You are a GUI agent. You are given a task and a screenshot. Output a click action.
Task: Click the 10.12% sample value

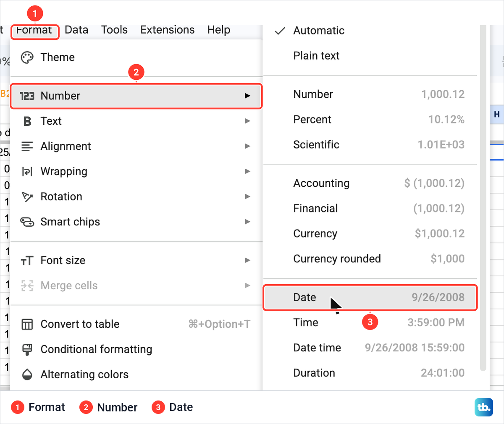tap(446, 119)
